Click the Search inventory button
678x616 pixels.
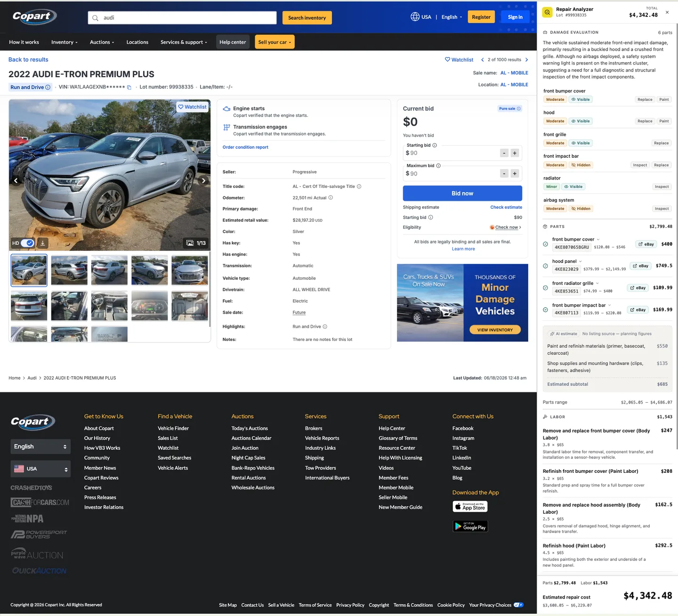pos(307,18)
